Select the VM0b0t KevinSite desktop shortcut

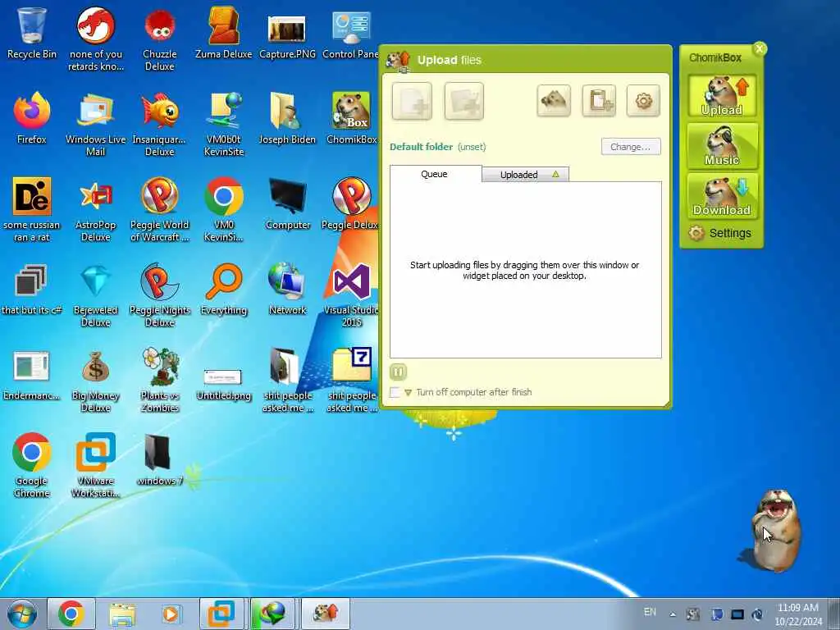click(223, 125)
